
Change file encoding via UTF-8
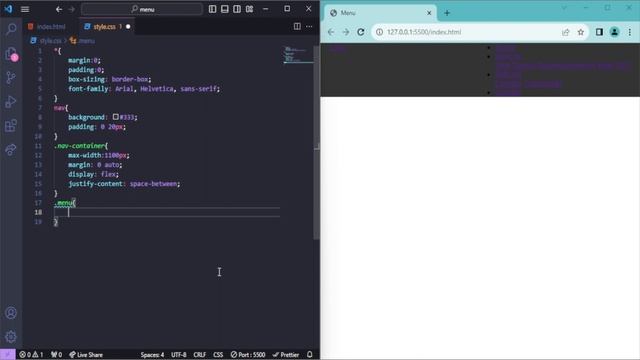pyautogui.click(x=179, y=355)
